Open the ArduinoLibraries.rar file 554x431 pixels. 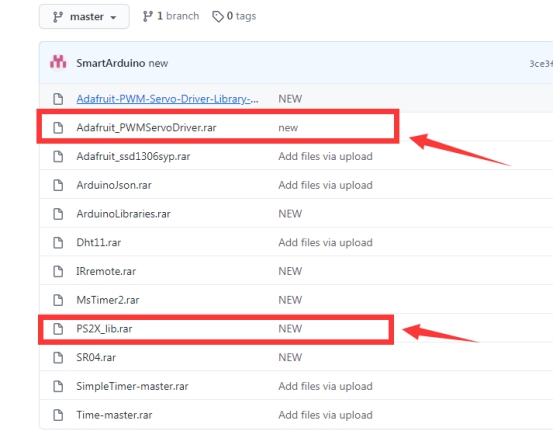tap(123, 214)
